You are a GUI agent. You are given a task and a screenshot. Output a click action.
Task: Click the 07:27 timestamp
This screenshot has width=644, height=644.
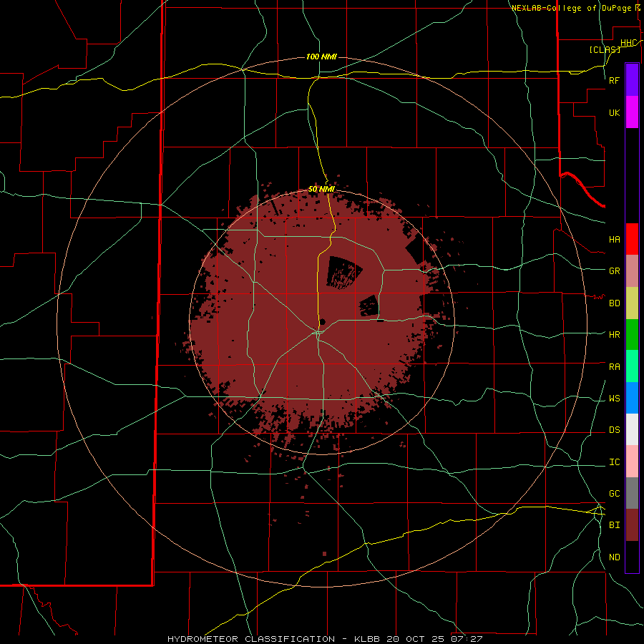point(466,639)
